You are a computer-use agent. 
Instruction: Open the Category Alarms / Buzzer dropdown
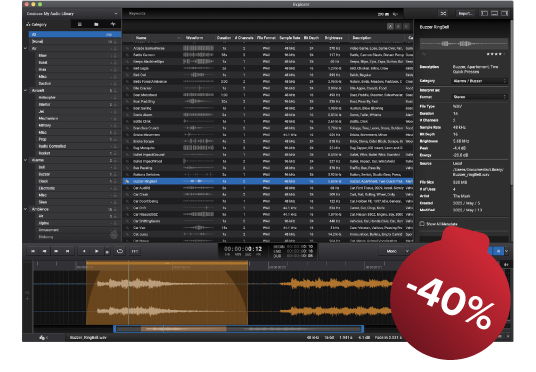coord(479,81)
